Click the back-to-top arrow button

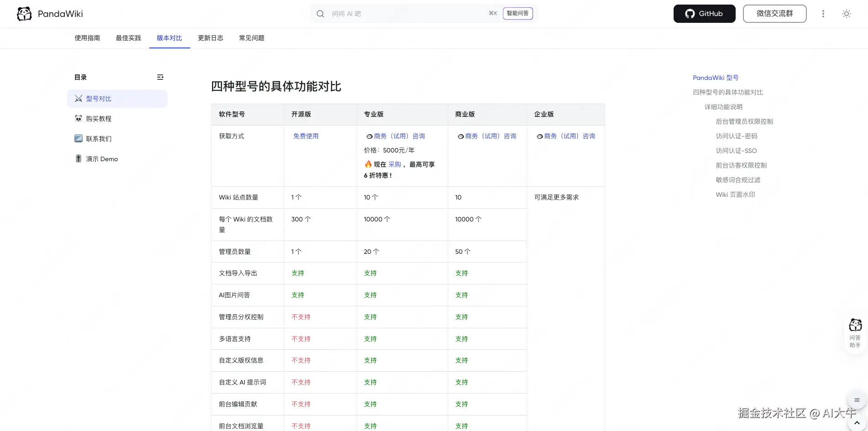pos(857,423)
